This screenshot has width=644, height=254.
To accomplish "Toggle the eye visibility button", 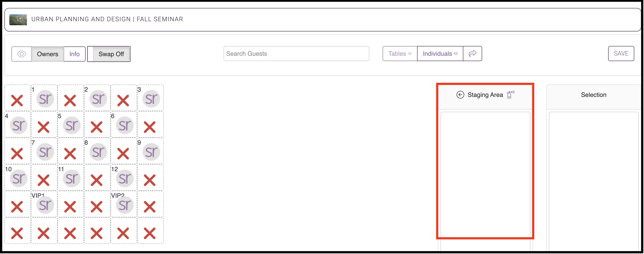I will pyautogui.click(x=21, y=54).
